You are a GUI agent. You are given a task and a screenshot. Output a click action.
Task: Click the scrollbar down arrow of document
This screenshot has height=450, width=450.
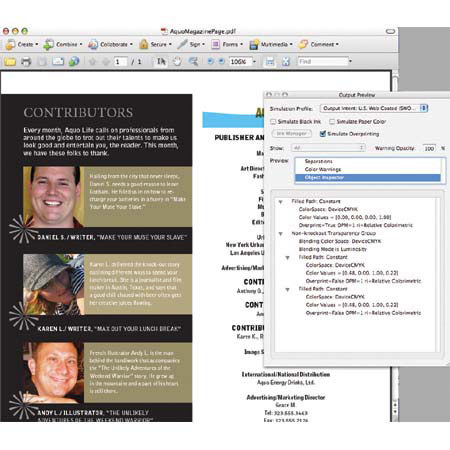(x=395, y=412)
